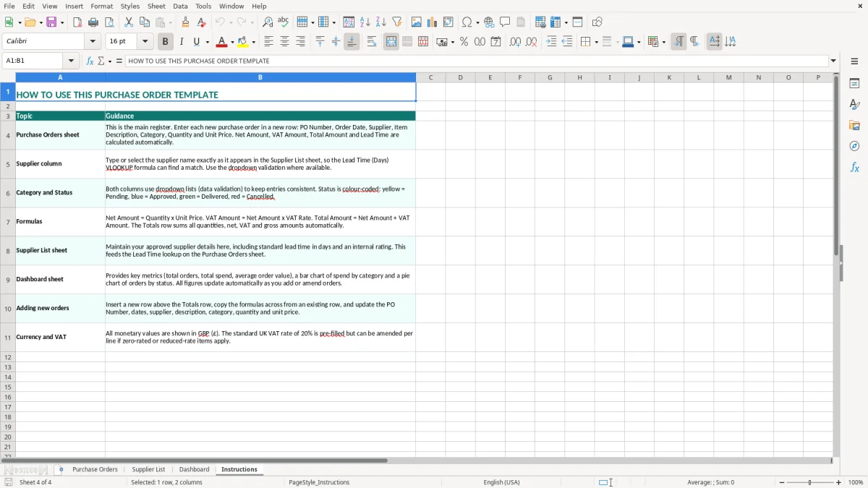This screenshot has height=488, width=868.
Task: Click Increase Indent icon
Action: 551,42
